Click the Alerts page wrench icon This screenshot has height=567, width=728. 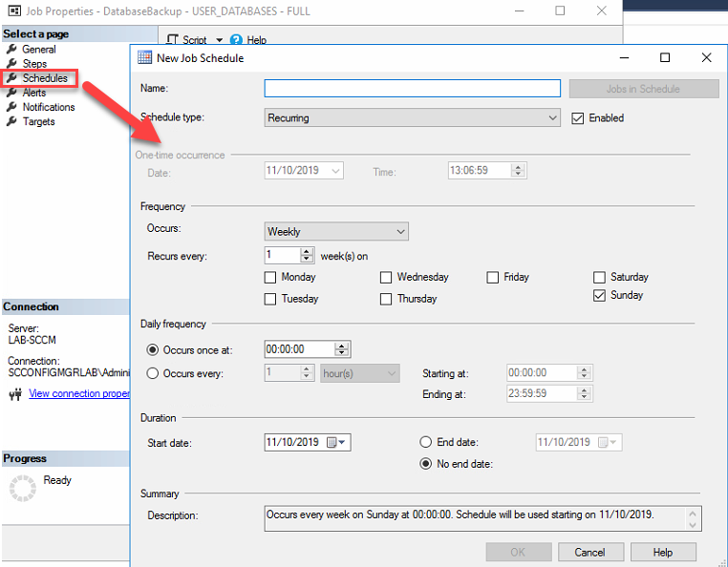(11, 93)
